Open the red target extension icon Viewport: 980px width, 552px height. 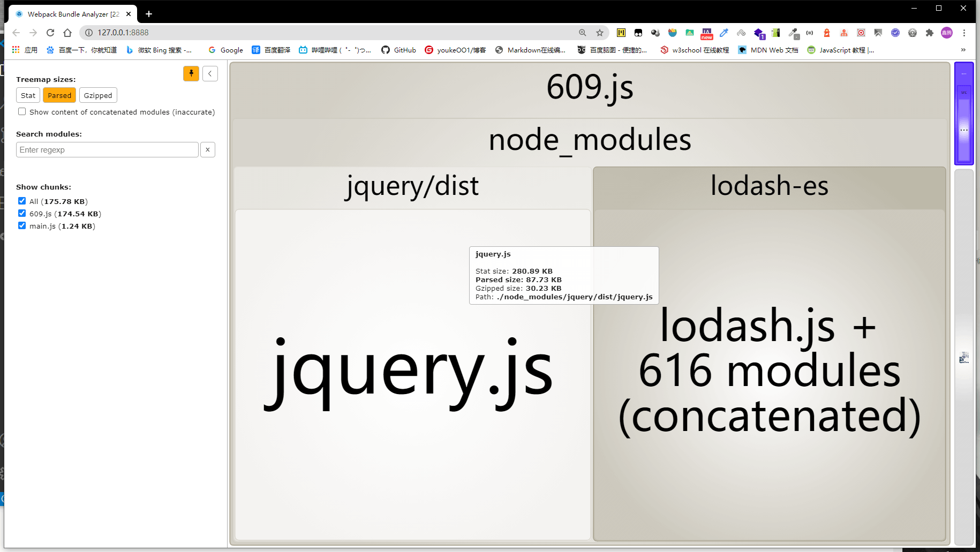pos(861,33)
